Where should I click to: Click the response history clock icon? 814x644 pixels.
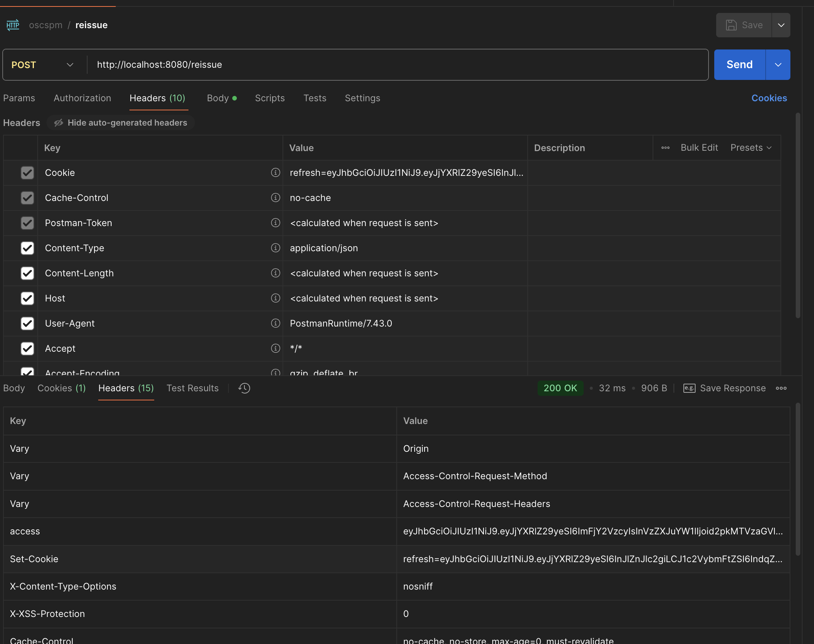(244, 388)
